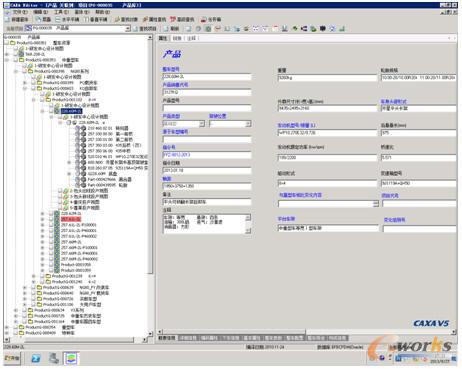462x369 pixels.
Task: Open the Server Manager taskbar icon
Action: pos(54,359)
